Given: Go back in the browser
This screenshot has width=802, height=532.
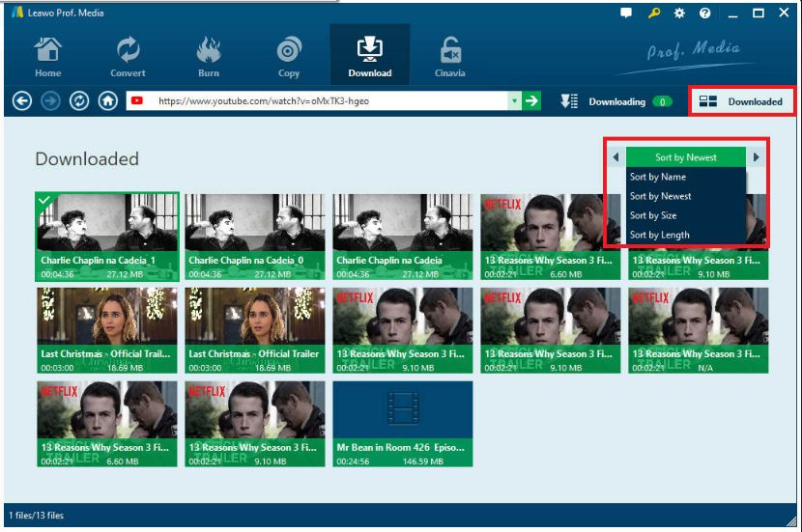Looking at the screenshot, I should (x=22, y=100).
